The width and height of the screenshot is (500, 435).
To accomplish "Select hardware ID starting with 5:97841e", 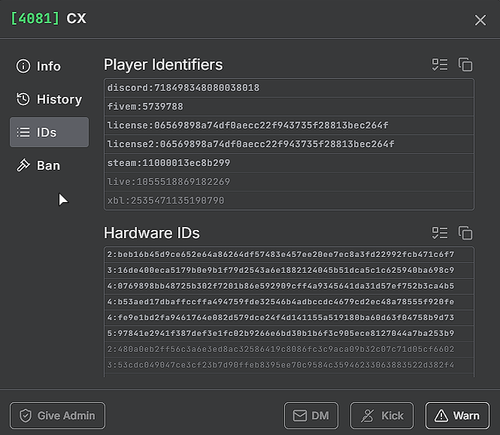I will [289, 333].
